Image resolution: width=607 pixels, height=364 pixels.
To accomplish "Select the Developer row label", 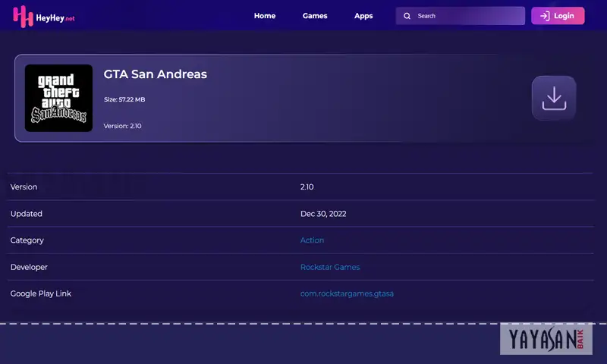I will [x=29, y=267].
